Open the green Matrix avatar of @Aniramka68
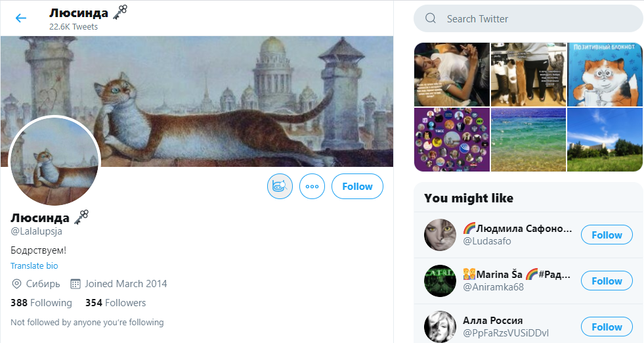This screenshot has height=343, width=644. [440, 281]
